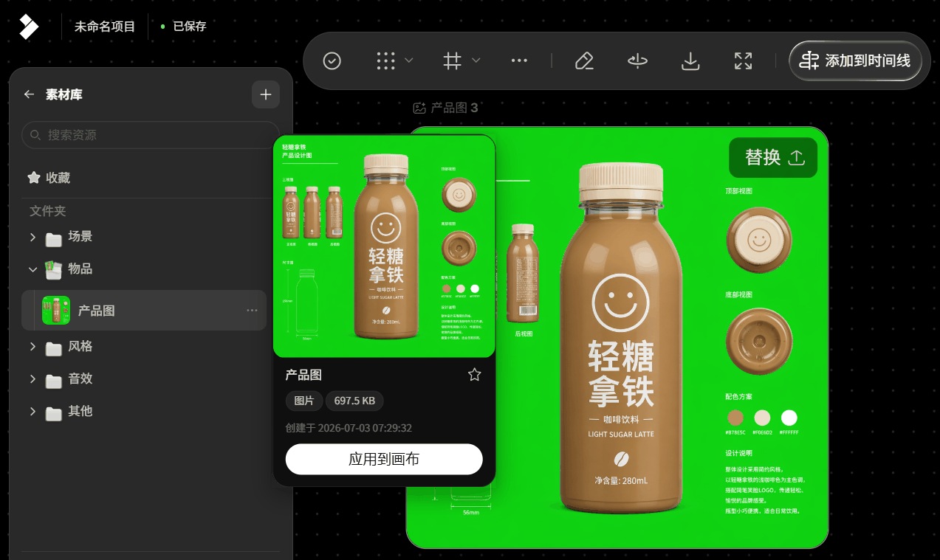The width and height of the screenshot is (940, 560).
Task: Select the eraser tool icon
Action: [584, 61]
